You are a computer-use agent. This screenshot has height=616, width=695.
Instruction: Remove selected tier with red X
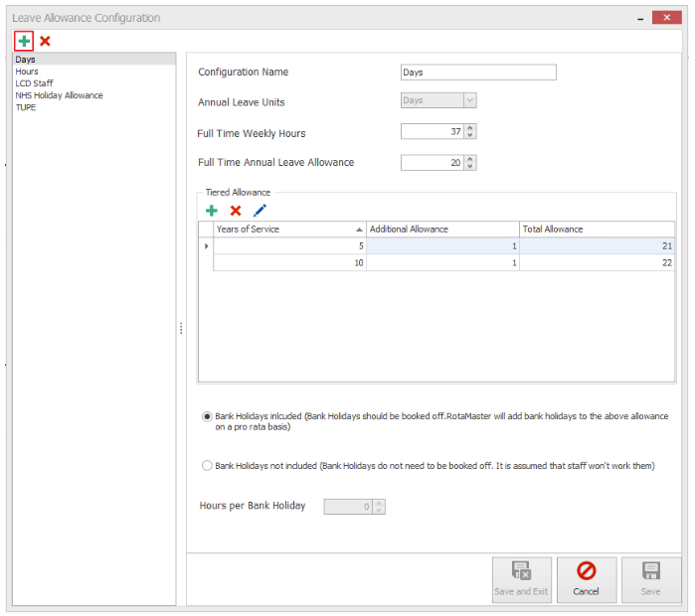[236, 211]
